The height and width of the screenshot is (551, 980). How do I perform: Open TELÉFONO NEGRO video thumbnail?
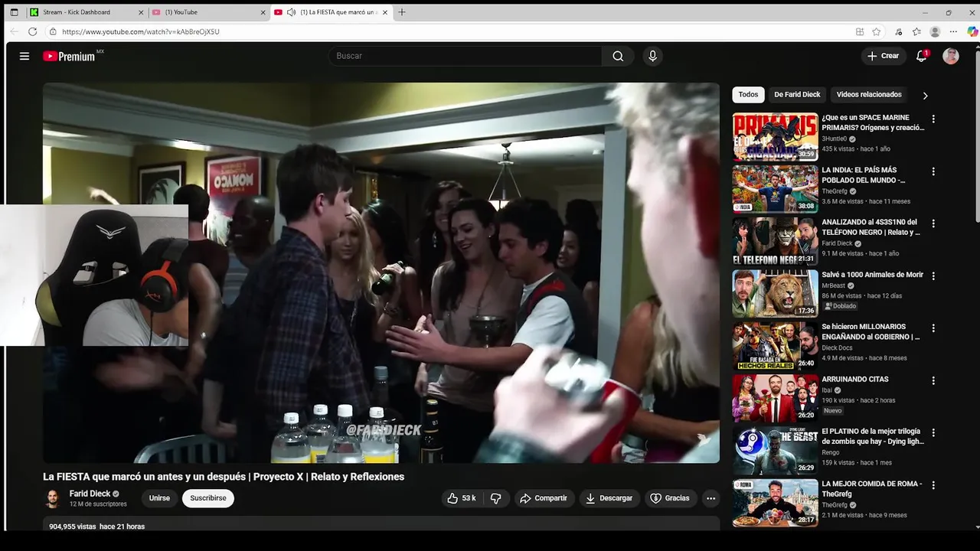coord(775,241)
